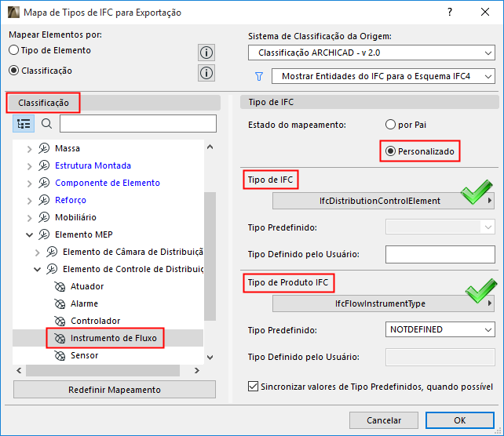504x436 pixels.
Task: Click the tree scroll up arrow
Action: [210, 147]
